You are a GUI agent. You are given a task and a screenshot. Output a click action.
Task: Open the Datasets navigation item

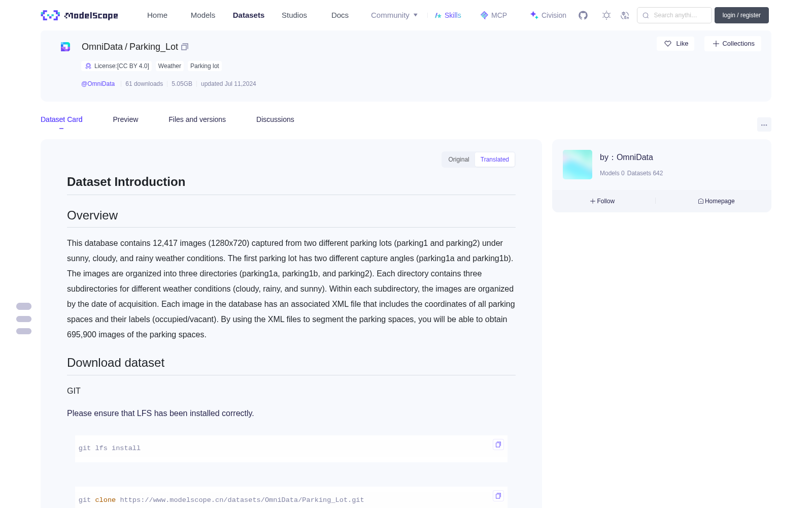click(x=249, y=15)
